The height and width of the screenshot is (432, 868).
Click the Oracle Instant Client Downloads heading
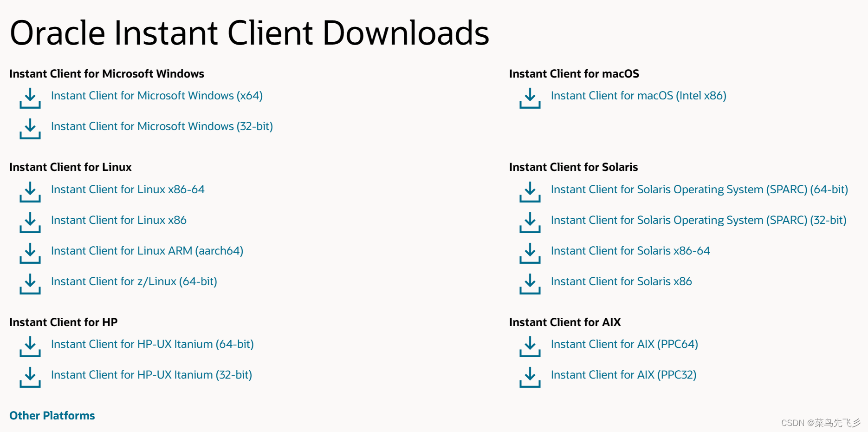250,33
